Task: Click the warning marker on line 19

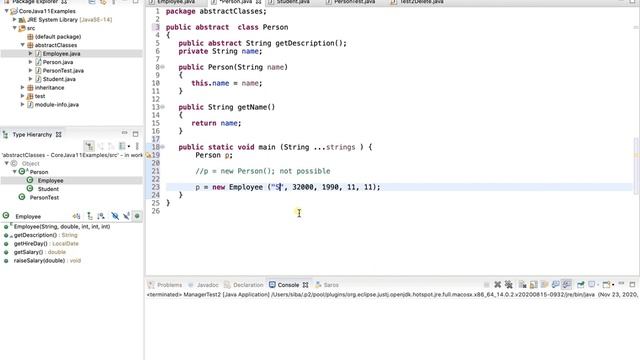Action: pyautogui.click(x=149, y=155)
